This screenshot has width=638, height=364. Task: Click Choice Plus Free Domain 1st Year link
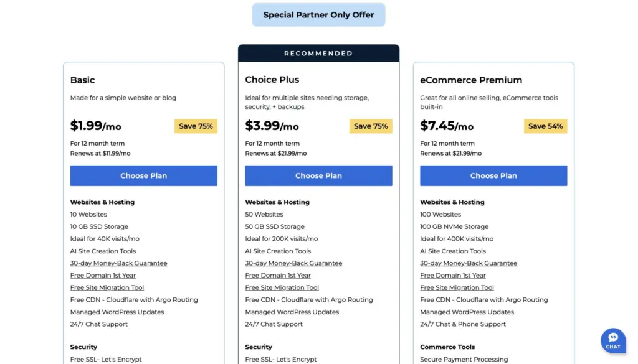(278, 275)
